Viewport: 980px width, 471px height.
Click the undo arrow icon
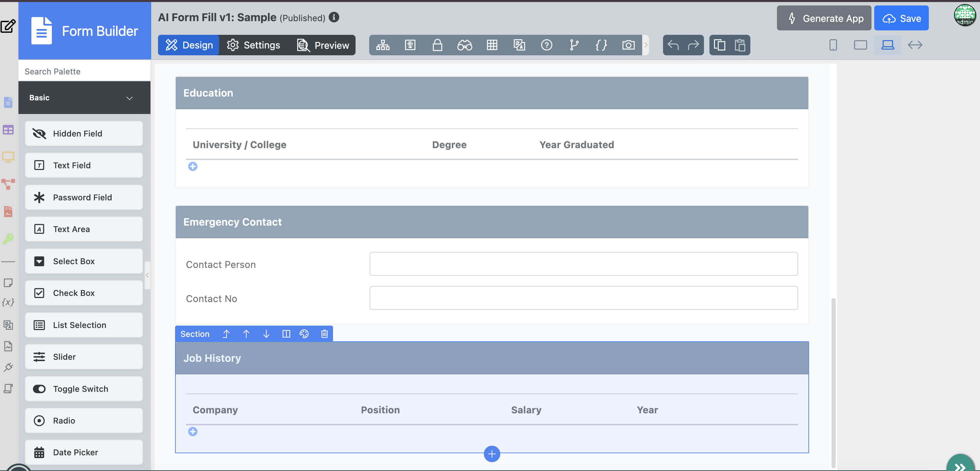(x=673, y=45)
